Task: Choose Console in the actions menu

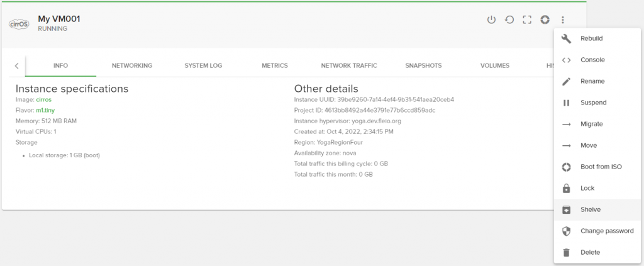Action: pyautogui.click(x=597, y=60)
